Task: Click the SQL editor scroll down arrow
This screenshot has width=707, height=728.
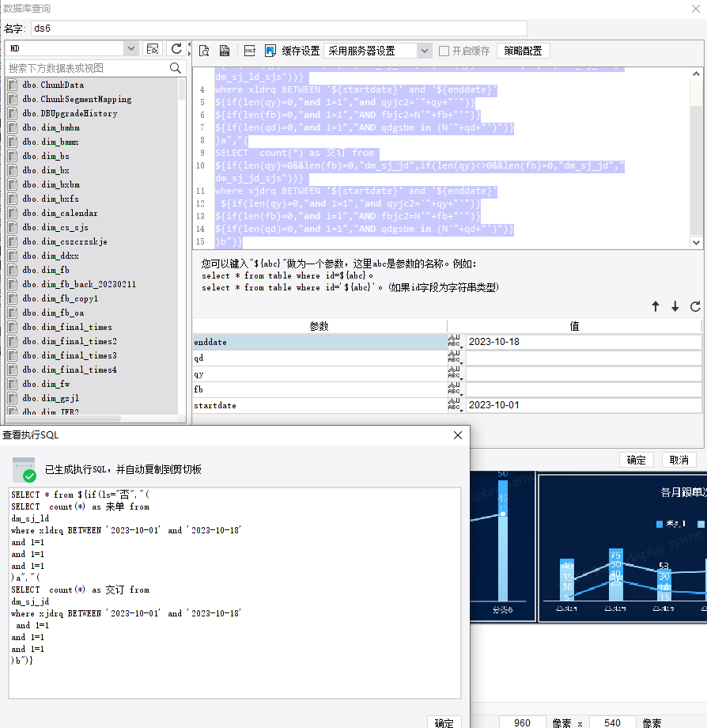Action: (696, 242)
